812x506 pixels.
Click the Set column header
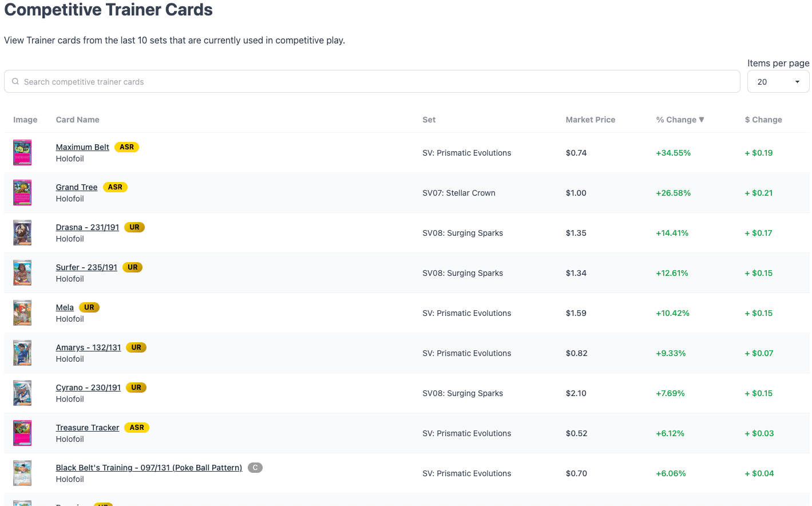(x=429, y=120)
